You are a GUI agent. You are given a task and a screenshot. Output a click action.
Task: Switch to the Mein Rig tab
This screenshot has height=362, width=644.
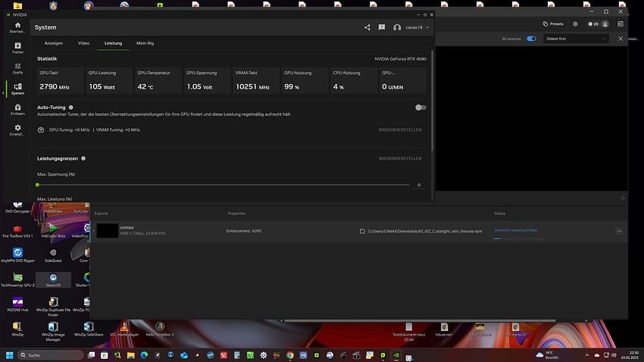[145, 43]
